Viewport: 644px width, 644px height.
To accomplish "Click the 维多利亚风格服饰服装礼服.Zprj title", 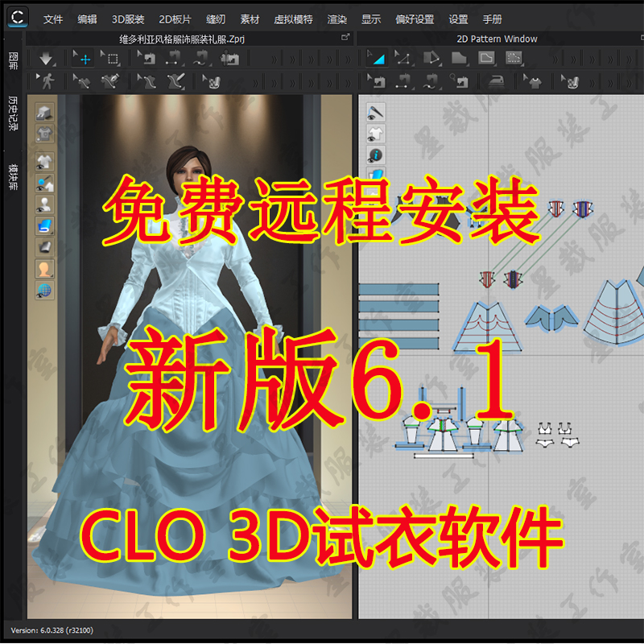I will pyautogui.click(x=182, y=39).
